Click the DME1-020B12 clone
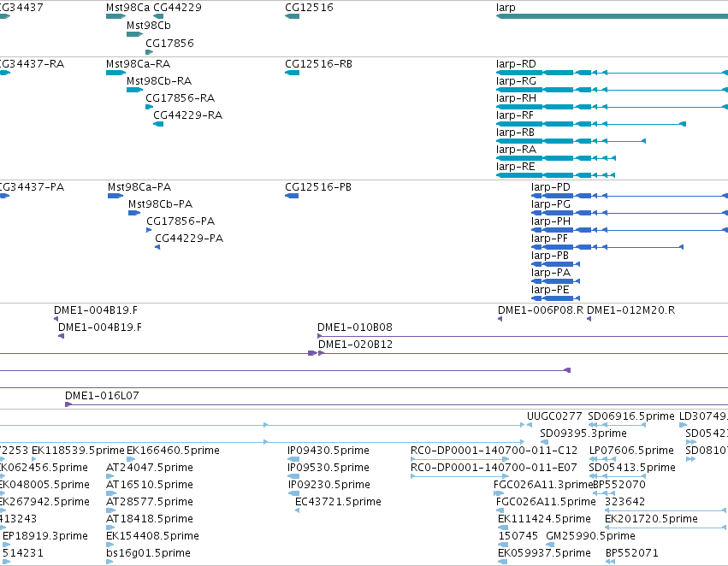Viewport: 728px width, 566px height. pos(523,353)
